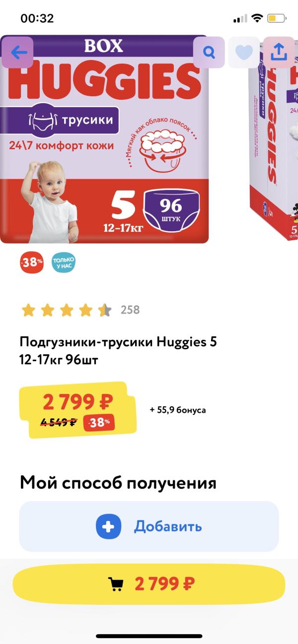Viewport: 298px width, 644px height.
Task: Tap the Добавить delivery method button
Action: pyautogui.click(x=149, y=526)
